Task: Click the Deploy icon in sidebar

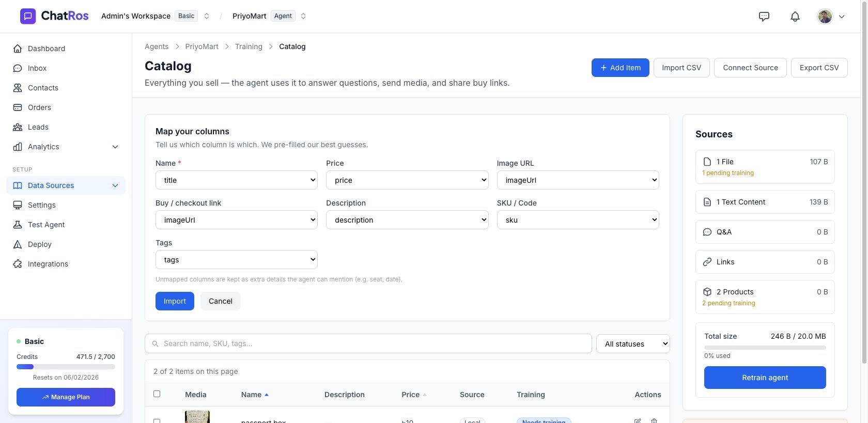Action: tap(18, 244)
